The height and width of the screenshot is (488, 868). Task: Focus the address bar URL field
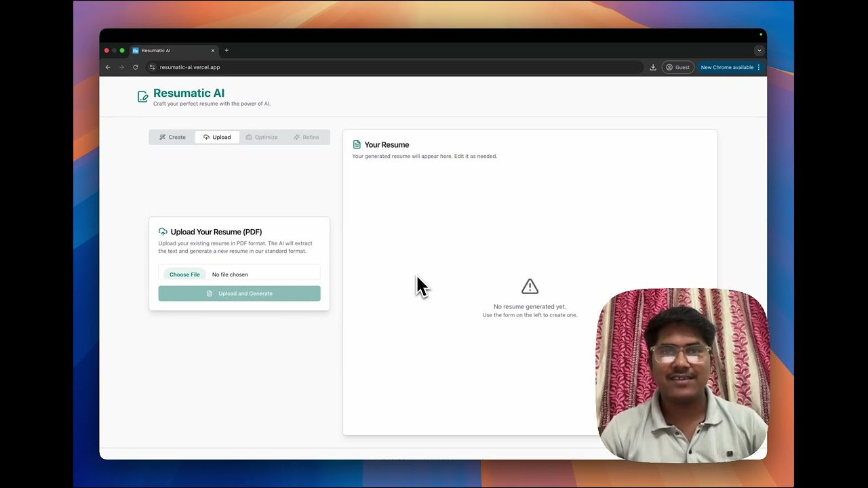(x=393, y=67)
